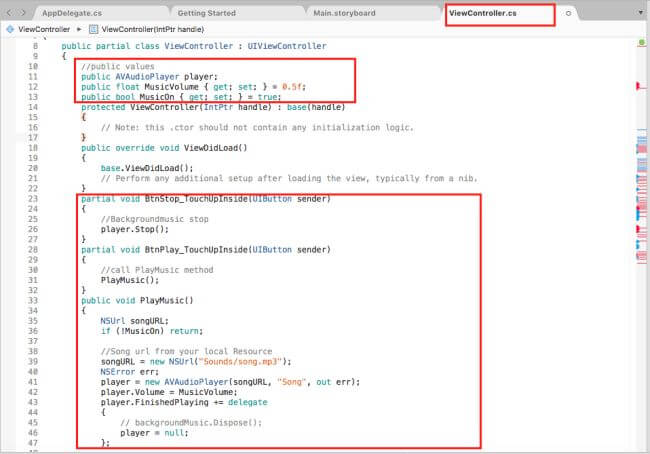Click line number 33 in the gutter
This screenshot has height=454, width=650.
pos(33,300)
